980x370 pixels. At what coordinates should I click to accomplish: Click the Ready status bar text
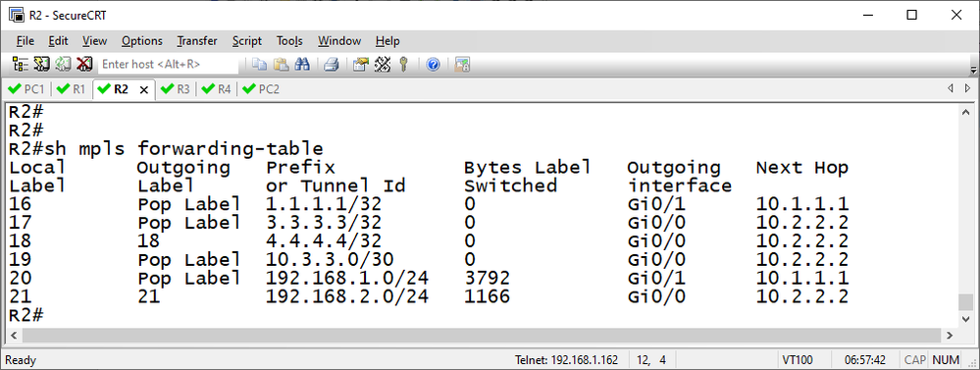[x=21, y=360]
